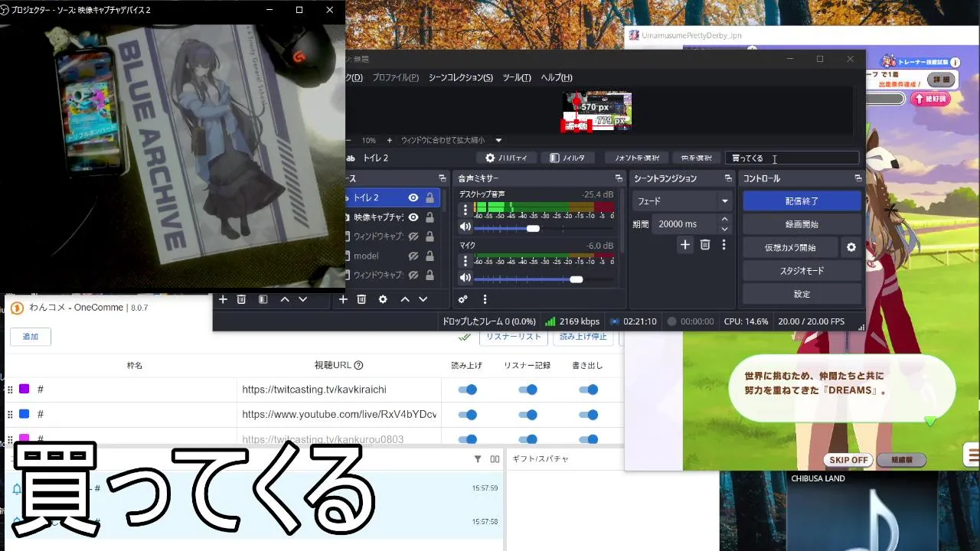
Task: Toggle column layout icon in OneComme
Action: coord(495,459)
